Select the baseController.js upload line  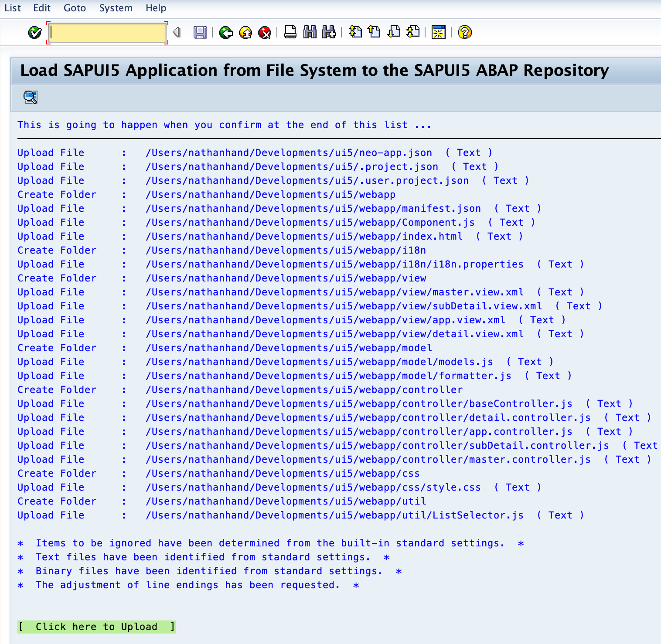coord(325,403)
